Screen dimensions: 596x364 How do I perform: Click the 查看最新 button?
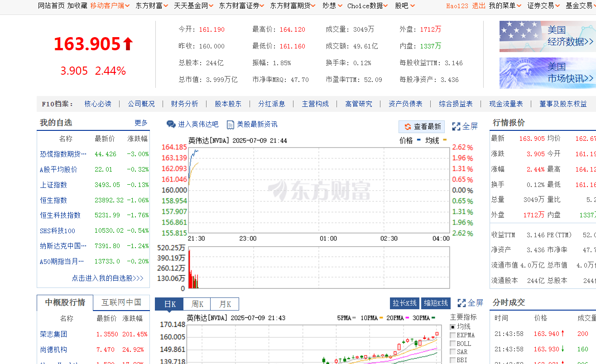click(x=422, y=127)
